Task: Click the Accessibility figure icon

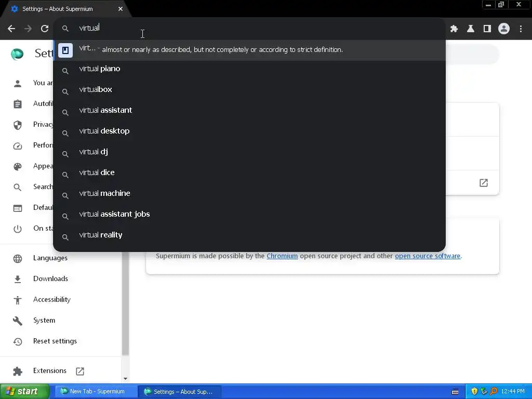Action: 18,300
